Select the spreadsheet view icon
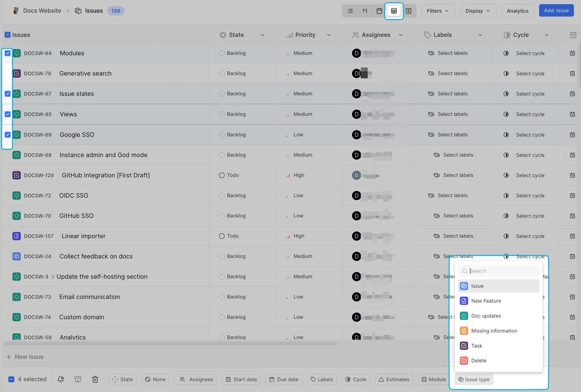The width and height of the screenshot is (581, 392). tap(394, 11)
